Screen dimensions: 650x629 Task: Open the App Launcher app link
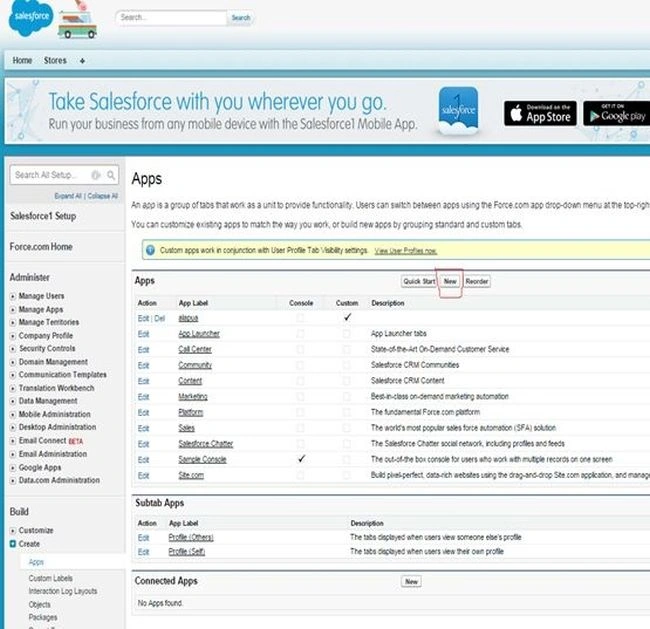[x=199, y=334]
